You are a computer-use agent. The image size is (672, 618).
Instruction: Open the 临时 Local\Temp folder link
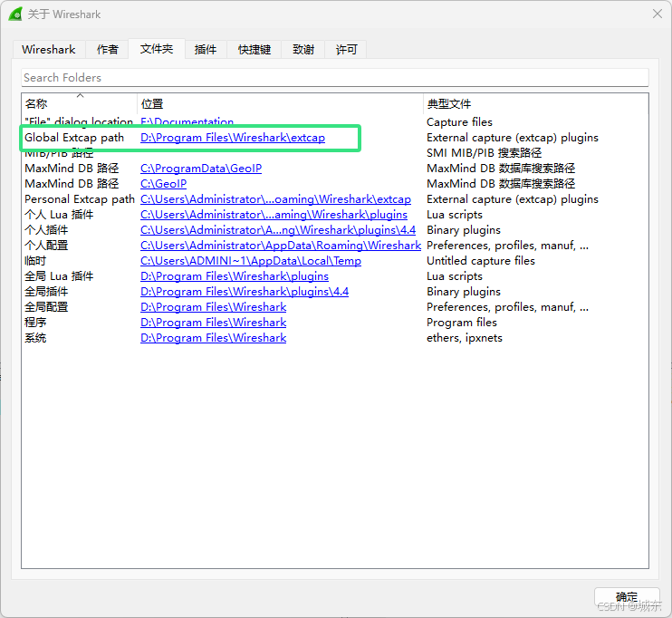pos(251,261)
